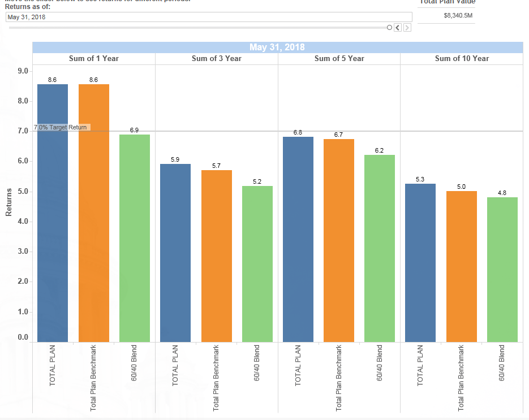
Task: Click the Sum of 5 Year column header
Action: coord(339,59)
